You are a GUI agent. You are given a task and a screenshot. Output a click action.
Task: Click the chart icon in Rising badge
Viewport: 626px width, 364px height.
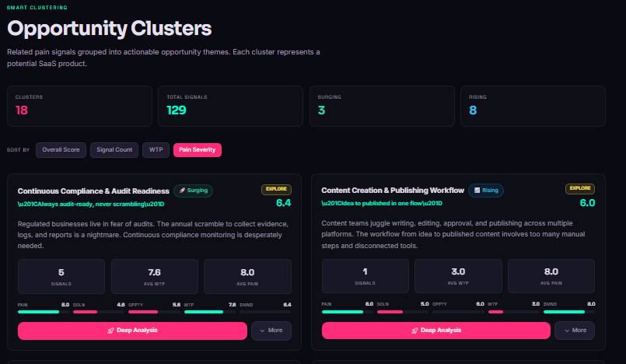pyautogui.click(x=477, y=191)
